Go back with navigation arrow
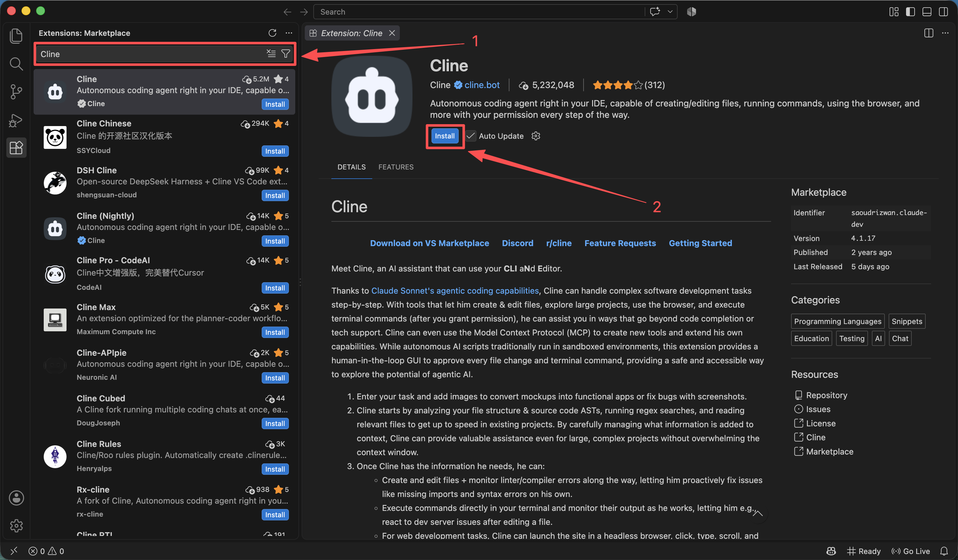The image size is (958, 560). [x=287, y=12]
